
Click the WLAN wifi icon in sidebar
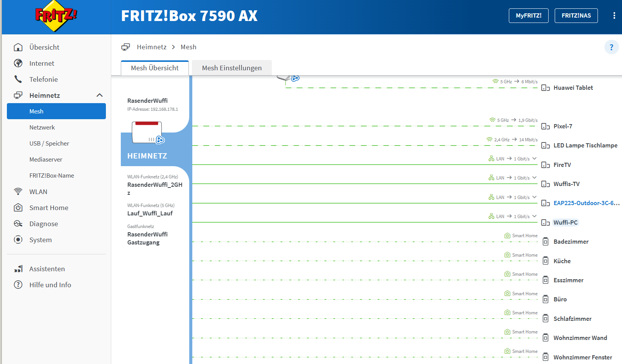coord(18,191)
